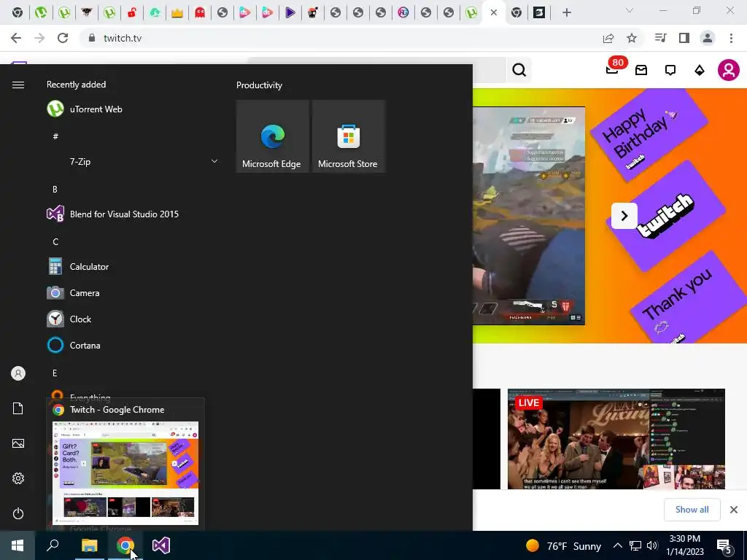Viewport: 747px width, 560px height.
Task: Open File Explorer from the taskbar
Action: pyautogui.click(x=89, y=545)
